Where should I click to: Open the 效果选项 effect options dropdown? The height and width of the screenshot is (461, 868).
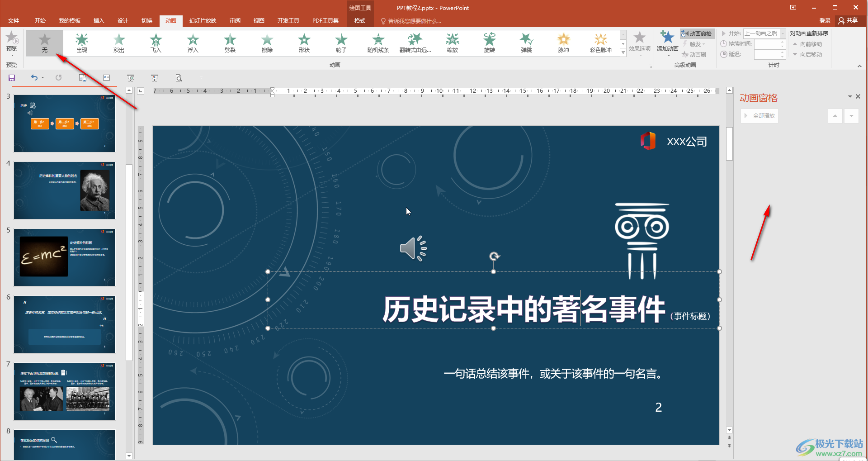[640, 43]
